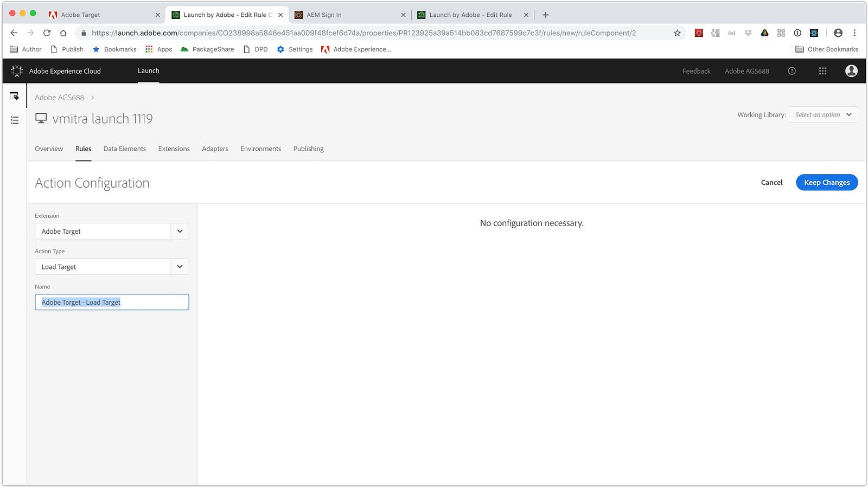Screen dimensions: 868x488
Task: Close the Adobe Target browser tab
Action: 158,15
